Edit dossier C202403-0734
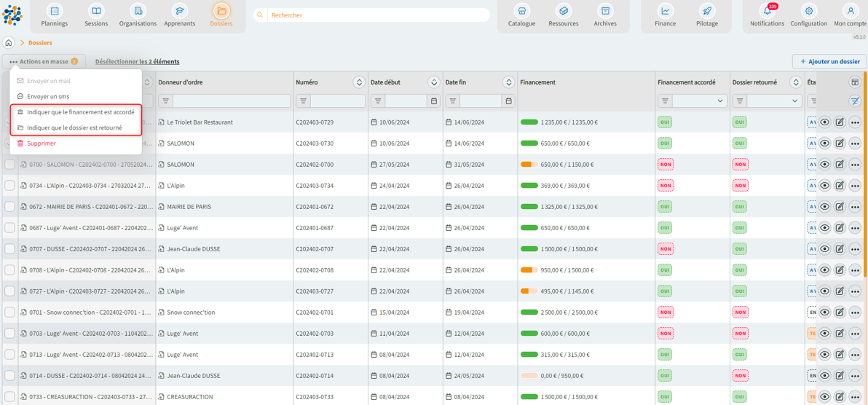 pos(840,186)
